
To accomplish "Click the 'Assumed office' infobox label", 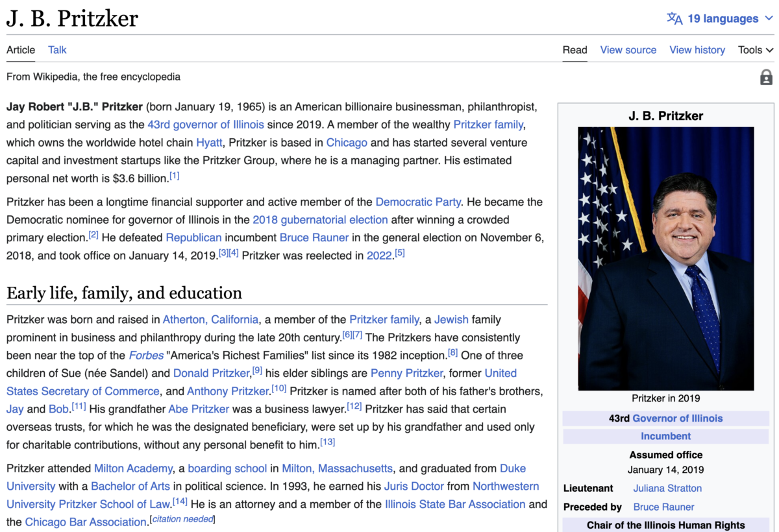I will point(666,455).
